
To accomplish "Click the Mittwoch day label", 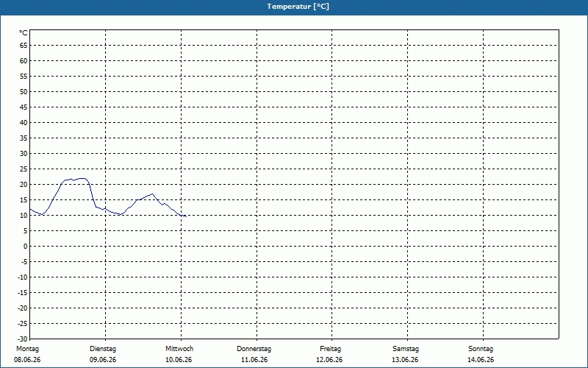I will tap(179, 349).
